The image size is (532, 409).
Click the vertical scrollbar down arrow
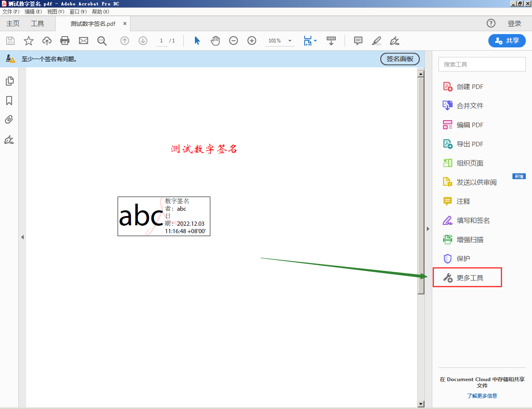coord(421,404)
